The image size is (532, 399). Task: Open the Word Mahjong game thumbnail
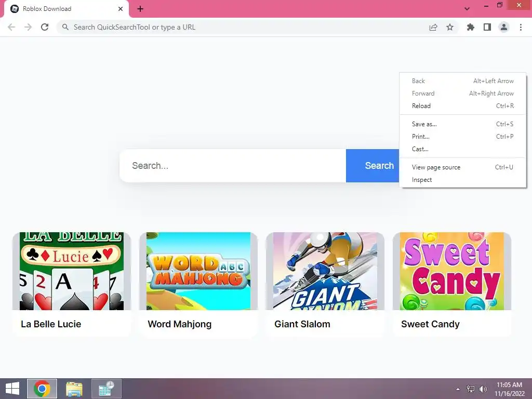click(198, 271)
